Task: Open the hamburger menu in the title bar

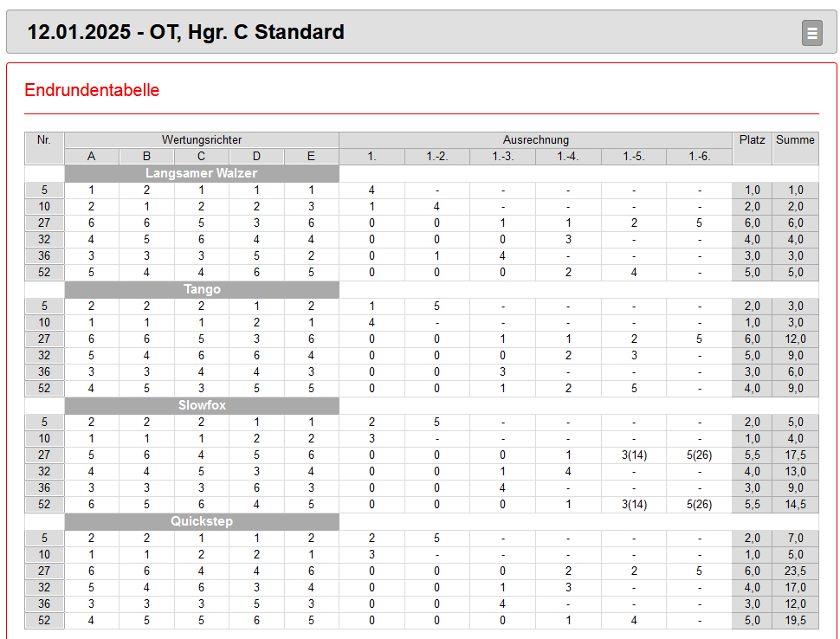Action: coord(811,33)
